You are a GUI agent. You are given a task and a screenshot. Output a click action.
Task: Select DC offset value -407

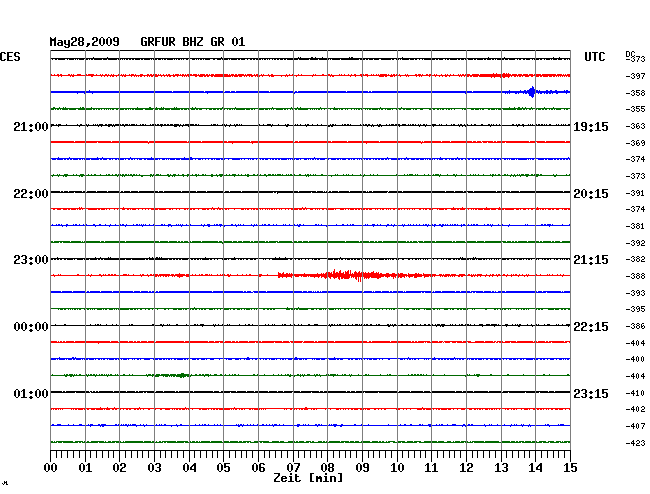coord(635,426)
